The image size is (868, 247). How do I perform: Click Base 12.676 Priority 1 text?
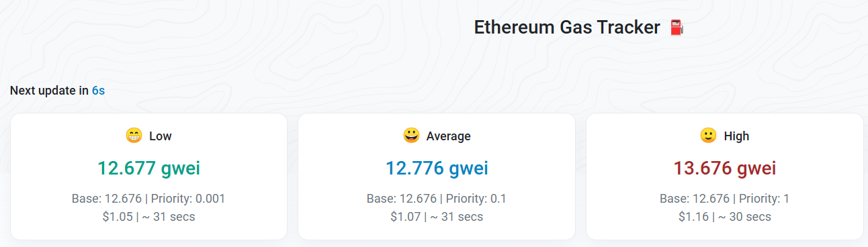725,199
